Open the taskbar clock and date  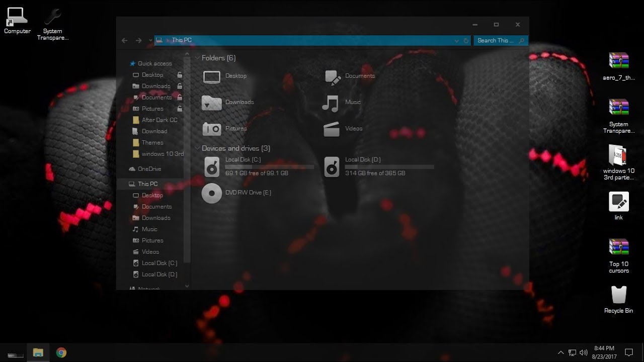(604, 352)
